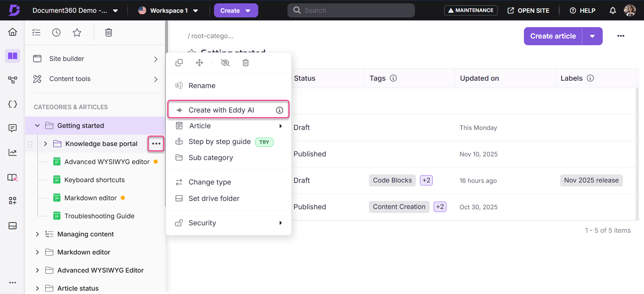Click the Document360 logo icon
Viewport: 644px width, 294px height.
pos(14,10)
